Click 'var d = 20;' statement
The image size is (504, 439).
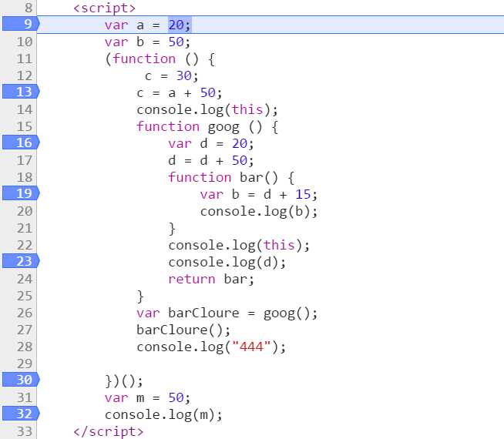click(x=211, y=143)
